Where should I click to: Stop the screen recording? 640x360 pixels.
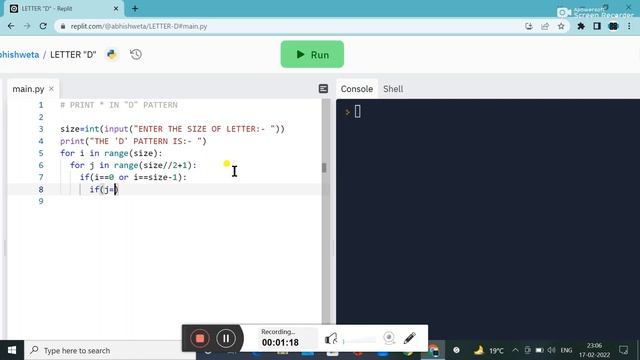tap(200, 338)
